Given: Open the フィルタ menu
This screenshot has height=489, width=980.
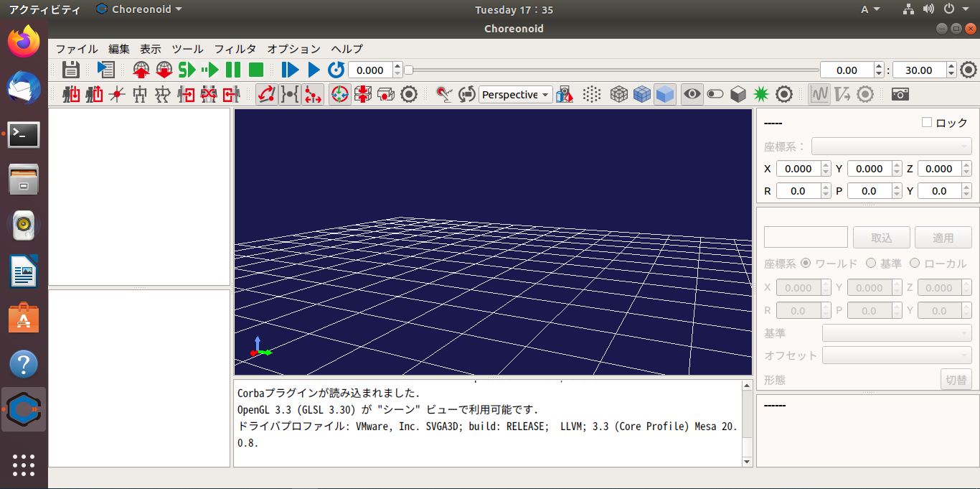Looking at the screenshot, I should (x=235, y=49).
